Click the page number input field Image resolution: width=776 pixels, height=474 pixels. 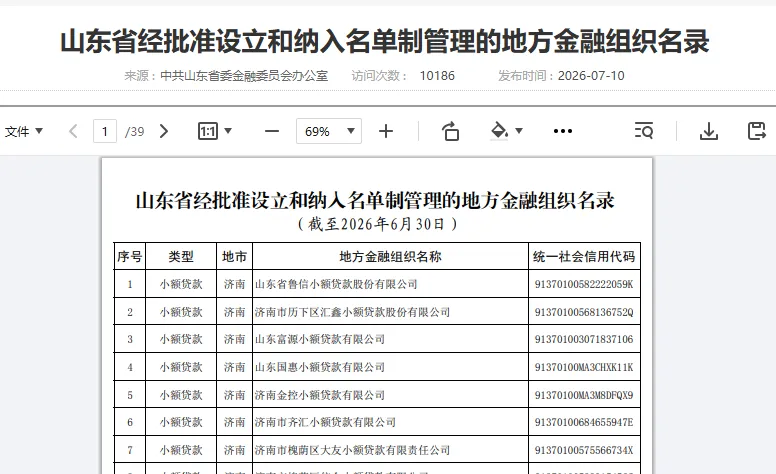pyautogui.click(x=105, y=132)
